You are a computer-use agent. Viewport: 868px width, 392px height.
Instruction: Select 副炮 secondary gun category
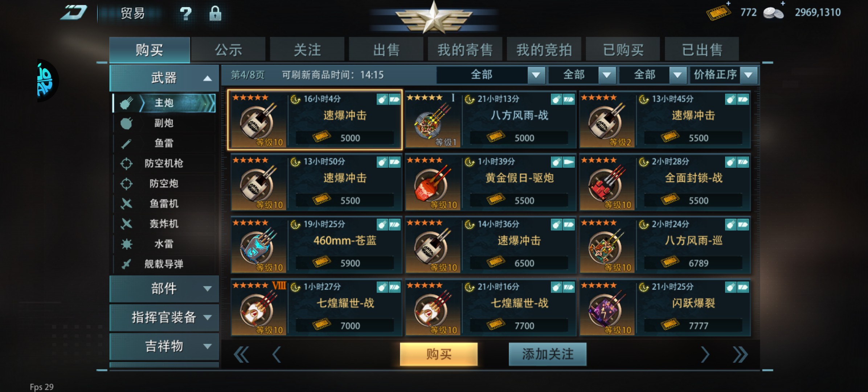pyautogui.click(x=164, y=123)
